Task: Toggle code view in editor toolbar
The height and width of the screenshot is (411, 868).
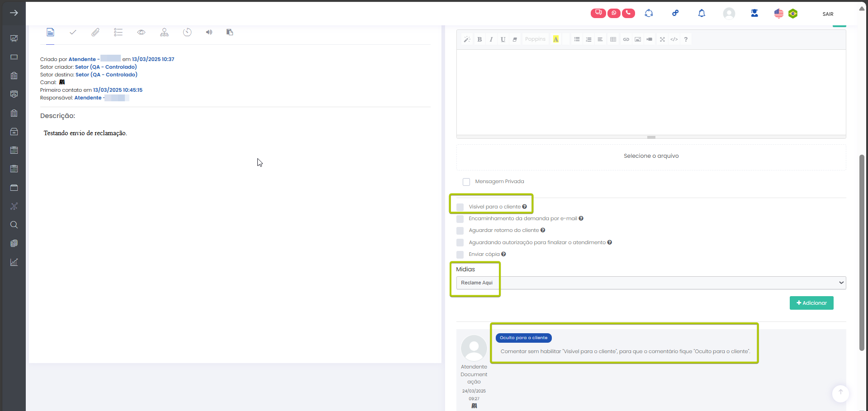Action: click(x=674, y=39)
